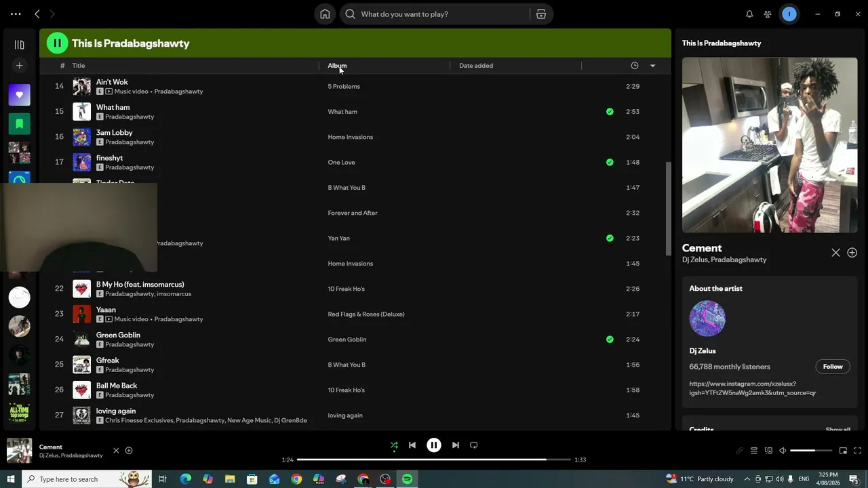This screenshot has width=868, height=488.
Task: Open Liked Songs in the sidebar
Action: [19, 95]
